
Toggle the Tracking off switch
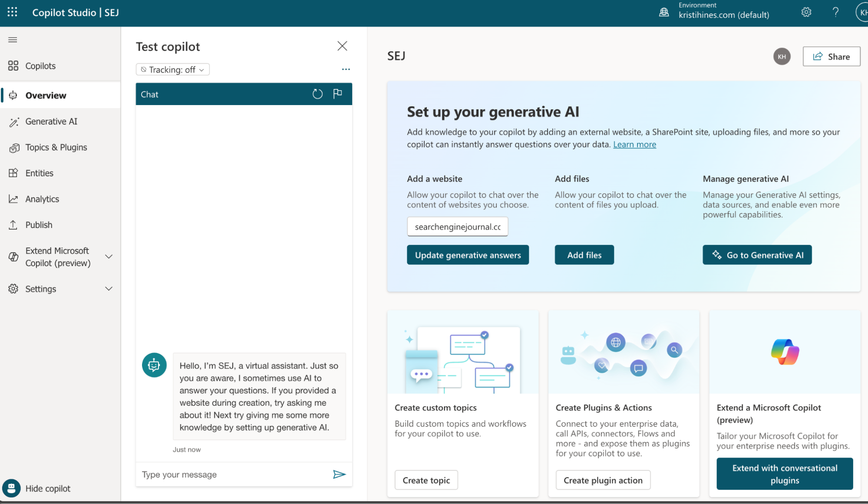(x=172, y=69)
